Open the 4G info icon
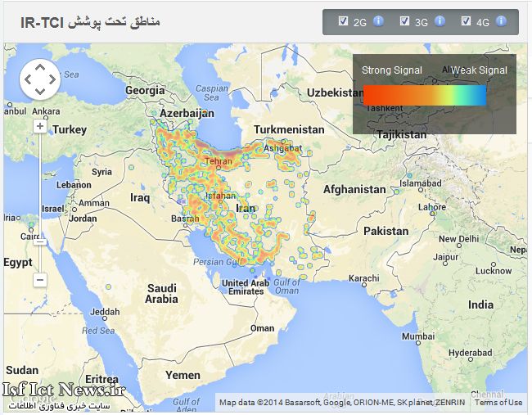The image size is (532, 415). tap(502, 21)
